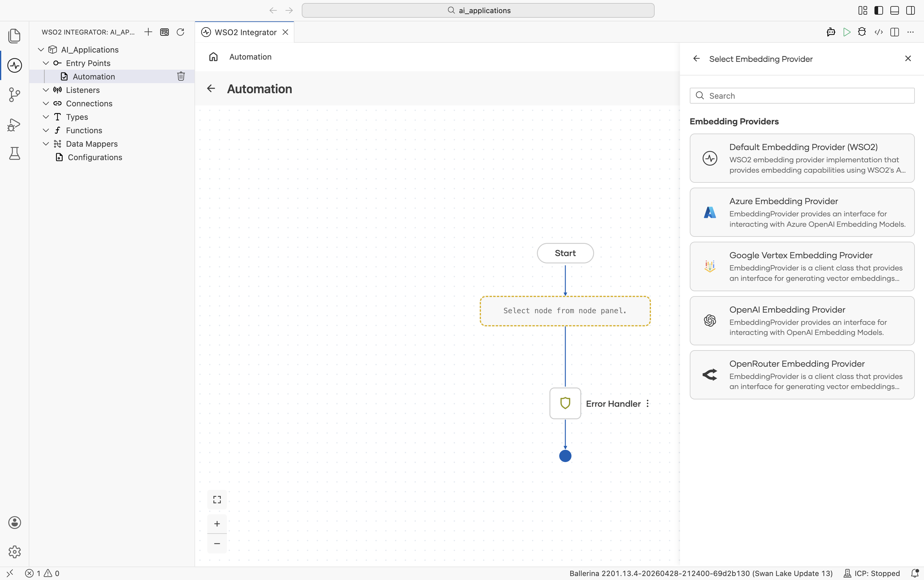Show source code with the code brackets icon
The image size is (924, 580).
coord(878,32)
